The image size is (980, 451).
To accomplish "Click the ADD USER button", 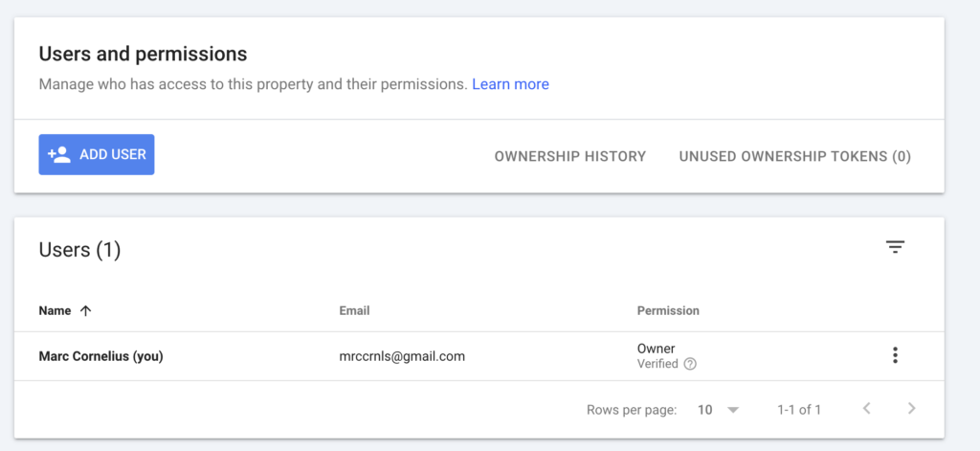I will coord(97,154).
